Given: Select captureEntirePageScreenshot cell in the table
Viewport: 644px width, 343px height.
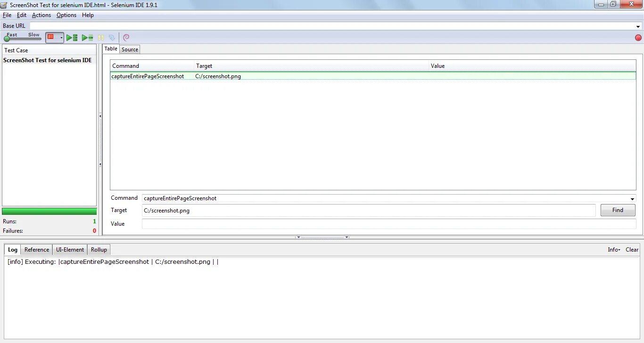Looking at the screenshot, I should [148, 76].
